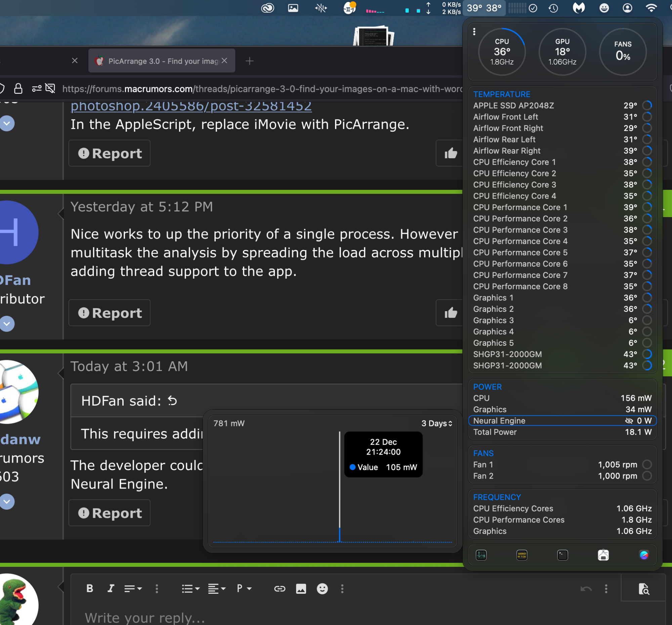
Task: Like HDFan's post with thumbs up
Action: tap(451, 313)
